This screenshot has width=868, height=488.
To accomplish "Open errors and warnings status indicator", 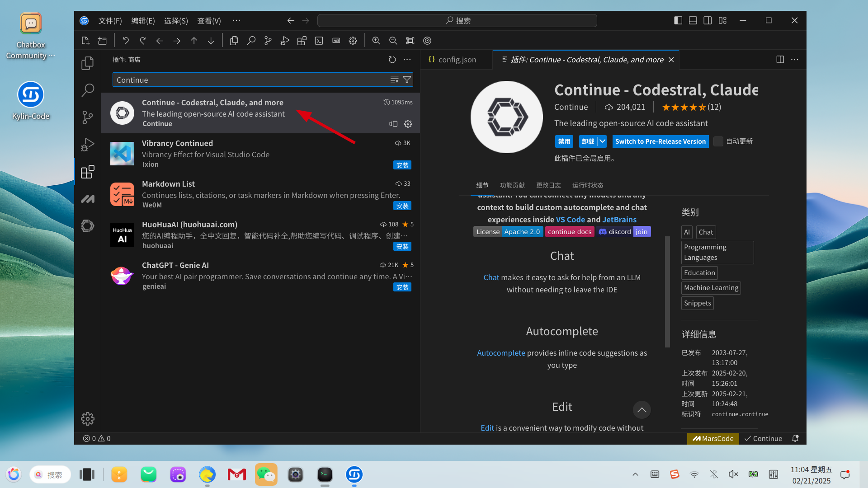I will click(x=97, y=438).
